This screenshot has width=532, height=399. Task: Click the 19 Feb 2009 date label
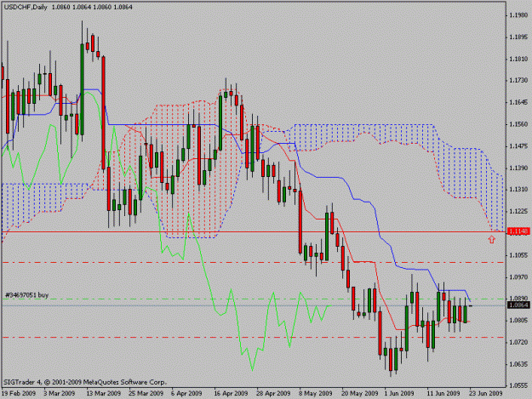(x=19, y=394)
